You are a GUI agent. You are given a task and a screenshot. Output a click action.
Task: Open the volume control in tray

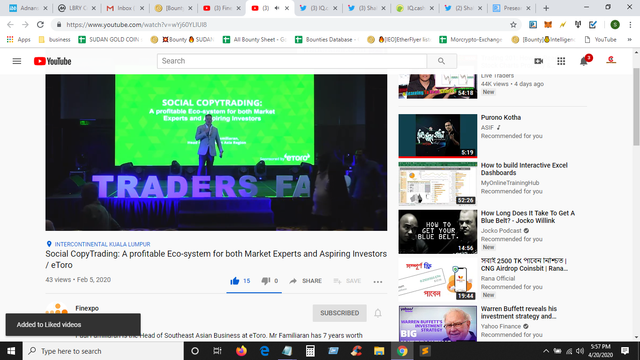coord(580,351)
